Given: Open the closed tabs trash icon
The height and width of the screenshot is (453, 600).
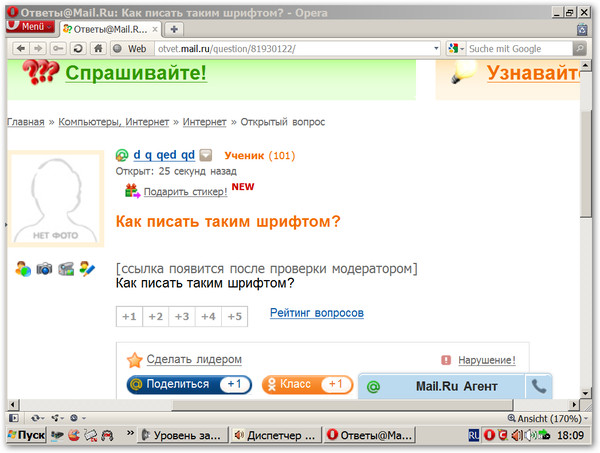Looking at the screenshot, I should click(582, 29).
